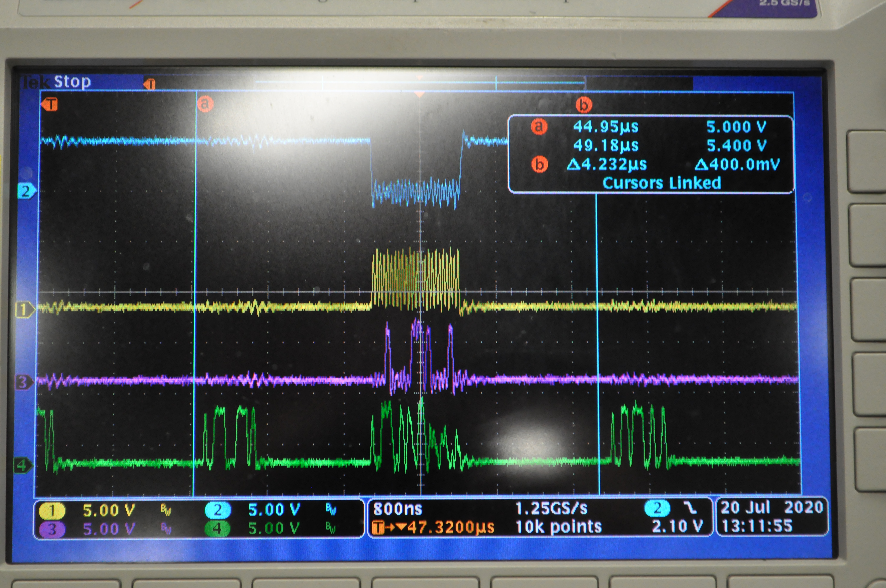Click the channel 3 purple ground marker
The image size is (886, 588).
[x=23, y=382]
